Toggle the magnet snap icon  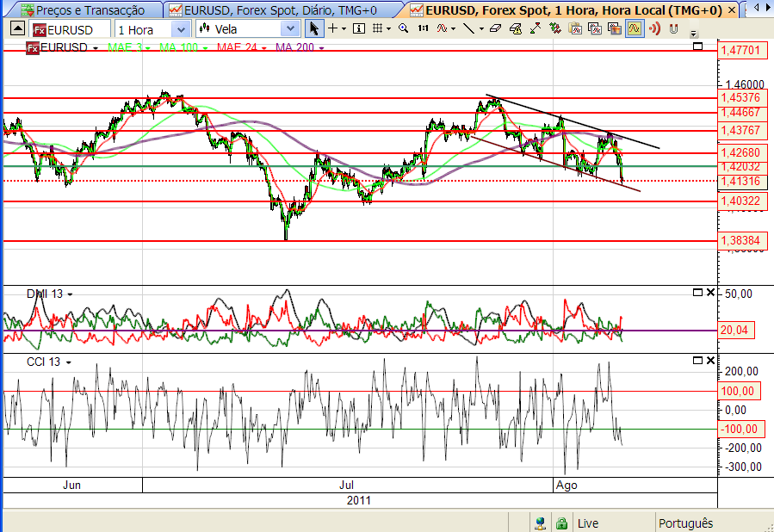tap(674, 29)
